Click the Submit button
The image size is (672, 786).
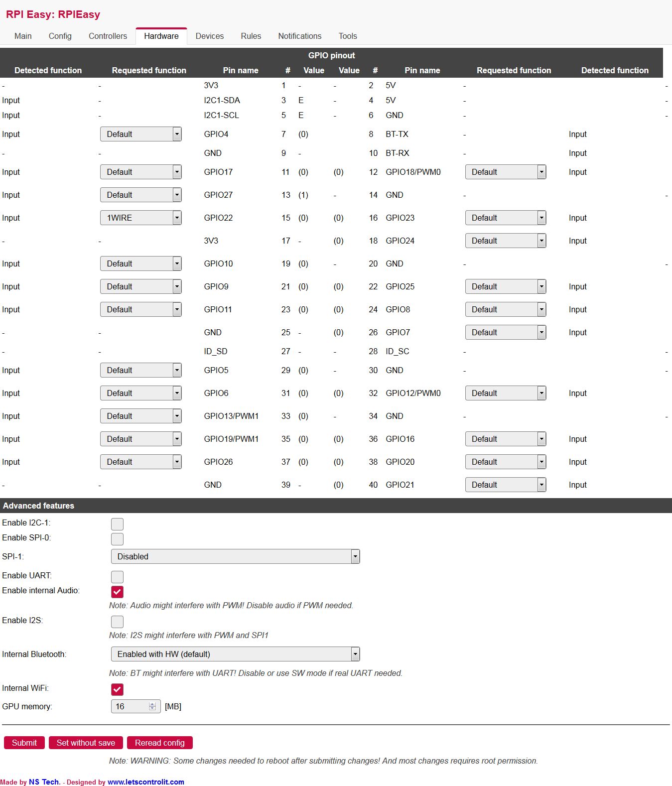pyautogui.click(x=24, y=743)
